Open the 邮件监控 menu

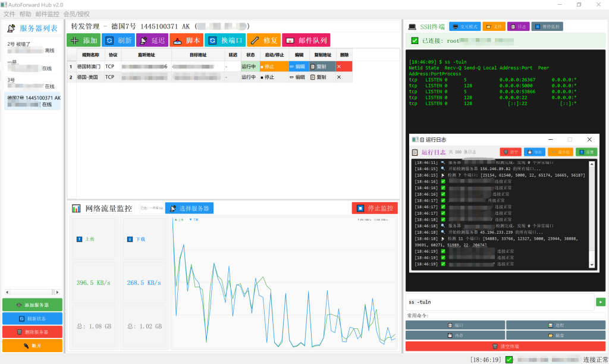[x=48, y=14]
